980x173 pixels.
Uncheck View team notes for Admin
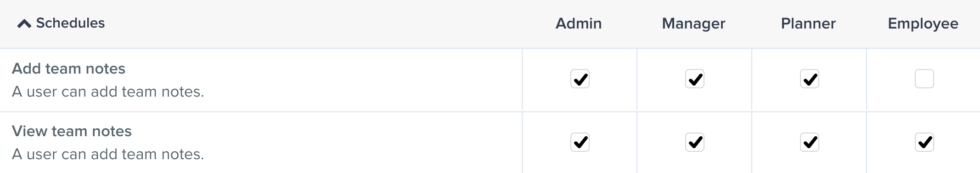pos(580,142)
